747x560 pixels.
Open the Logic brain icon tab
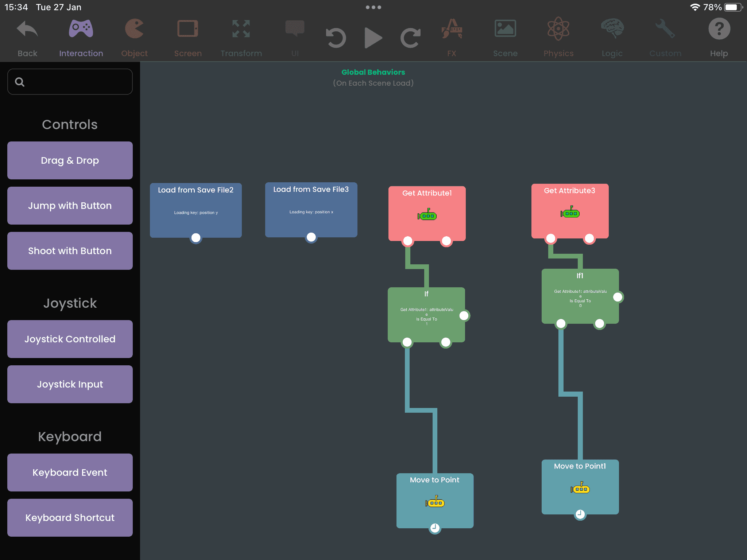click(x=612, y=37)
